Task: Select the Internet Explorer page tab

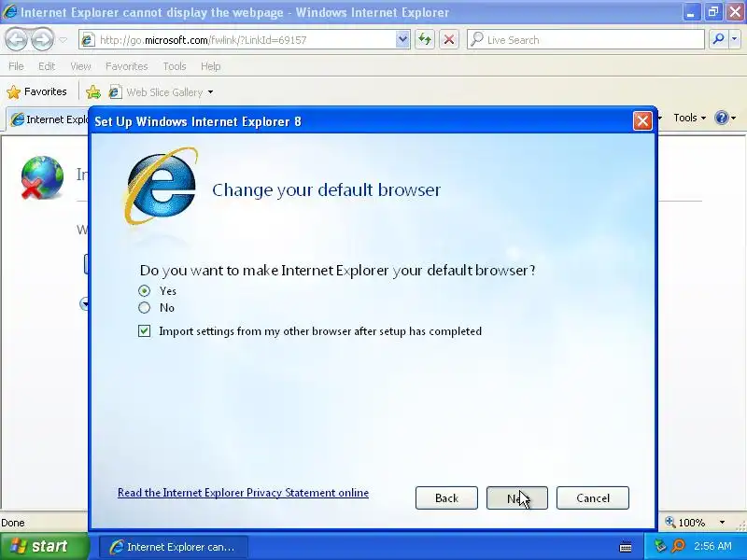Action: pyautogui.click(x=49, y=119)
